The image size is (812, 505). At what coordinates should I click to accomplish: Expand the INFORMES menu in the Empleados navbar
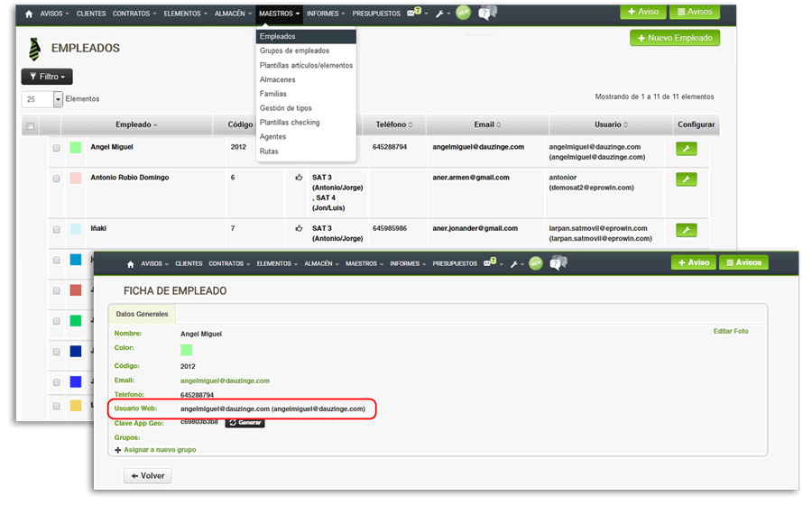pos(326,14)
